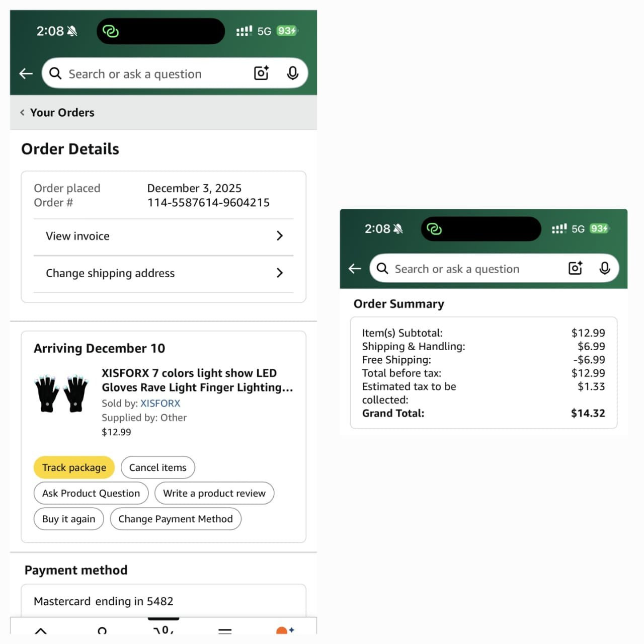
Task: Tap Buy it again button
Action: pyautogui.click(x=68, y=519)
